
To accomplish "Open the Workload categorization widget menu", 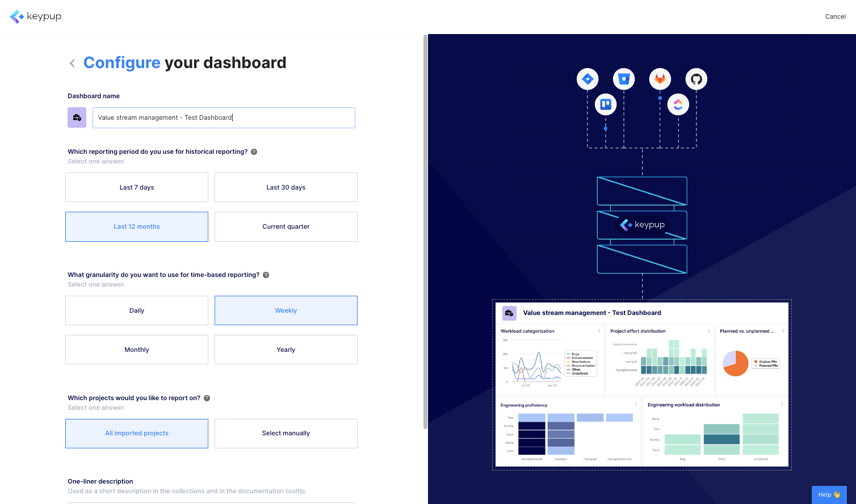I will tap(599, 331).
